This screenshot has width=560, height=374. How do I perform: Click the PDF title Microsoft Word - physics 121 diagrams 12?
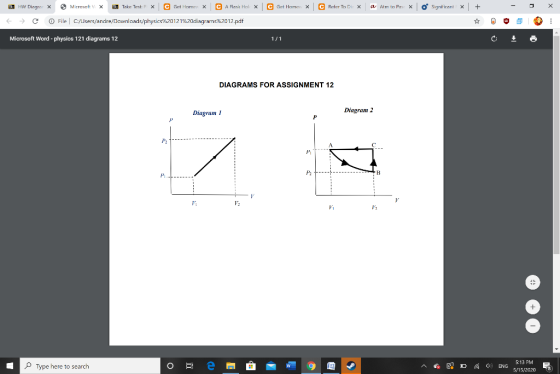pyautogui.click(x=64, y=39)
